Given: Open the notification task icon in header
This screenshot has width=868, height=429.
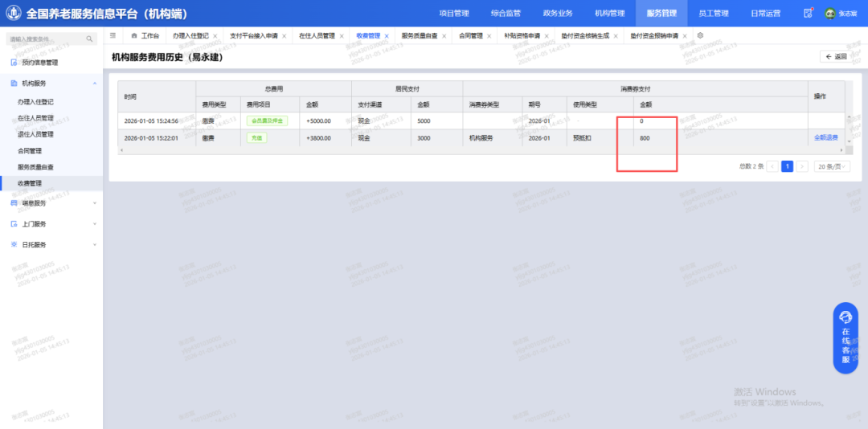Looking at the screenshot, I should point(809,13).
